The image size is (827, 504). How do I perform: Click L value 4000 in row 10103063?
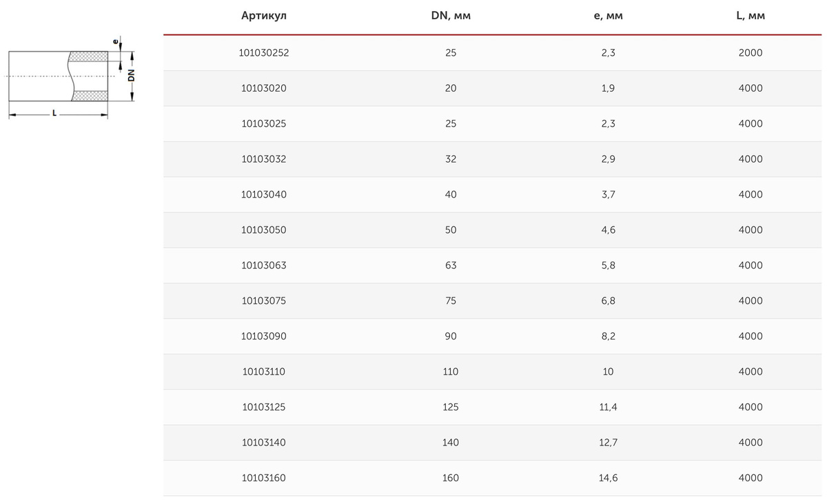pyautogui.click(x=751, y=265)
